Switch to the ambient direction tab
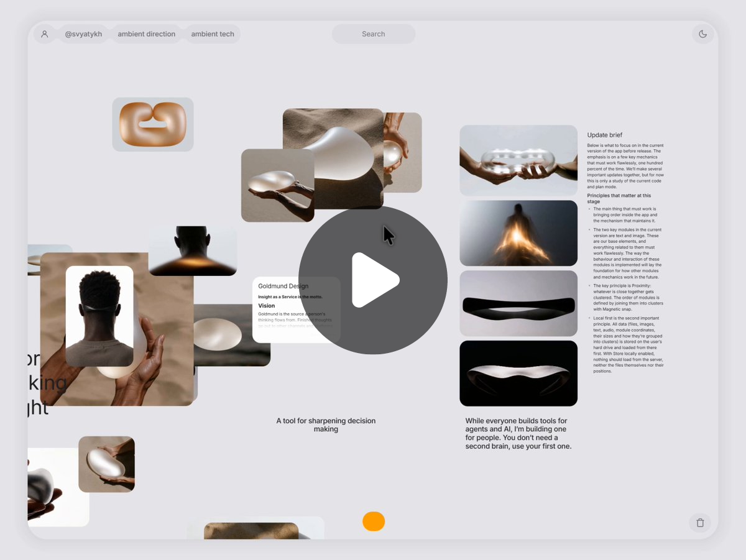746x560 pixels. pyautogui.click(x=147, y=34)
